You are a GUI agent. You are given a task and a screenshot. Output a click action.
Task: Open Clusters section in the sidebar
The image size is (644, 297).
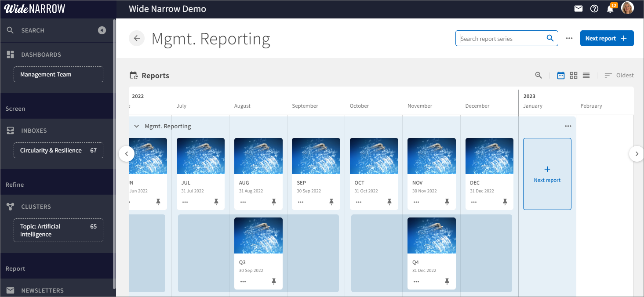[36, 206]
